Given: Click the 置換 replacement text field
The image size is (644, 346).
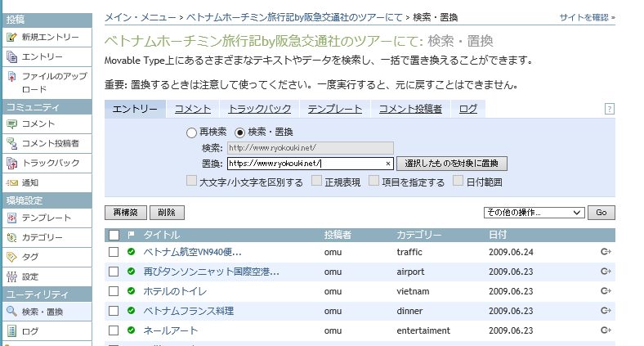Looking at the screenshot, I should (x=311, y=164).
